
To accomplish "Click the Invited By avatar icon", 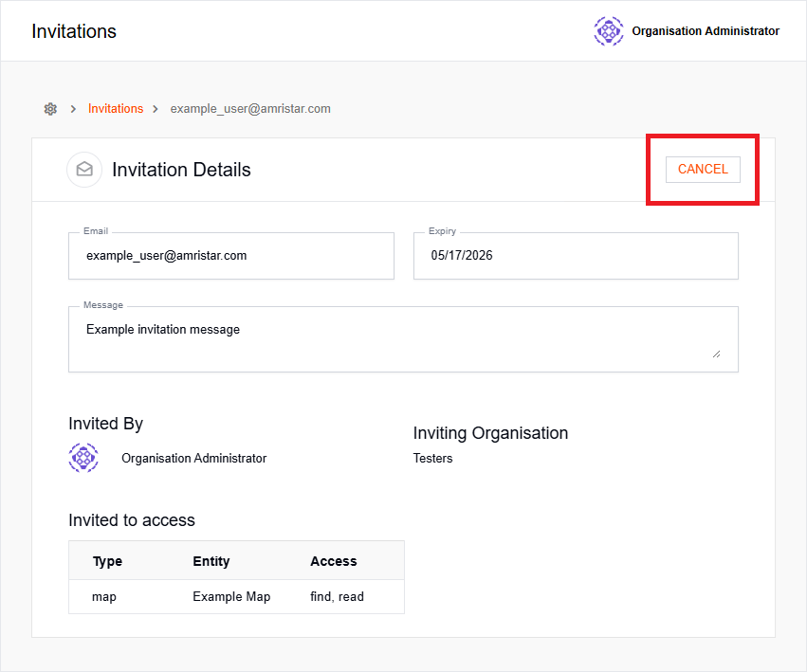I will pos(83,458).
